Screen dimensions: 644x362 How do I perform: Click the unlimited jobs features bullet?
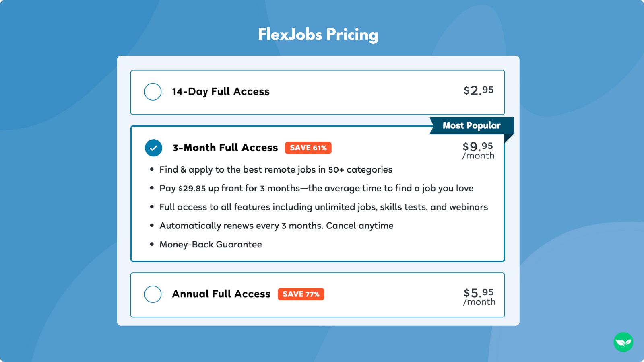point(323,207)
